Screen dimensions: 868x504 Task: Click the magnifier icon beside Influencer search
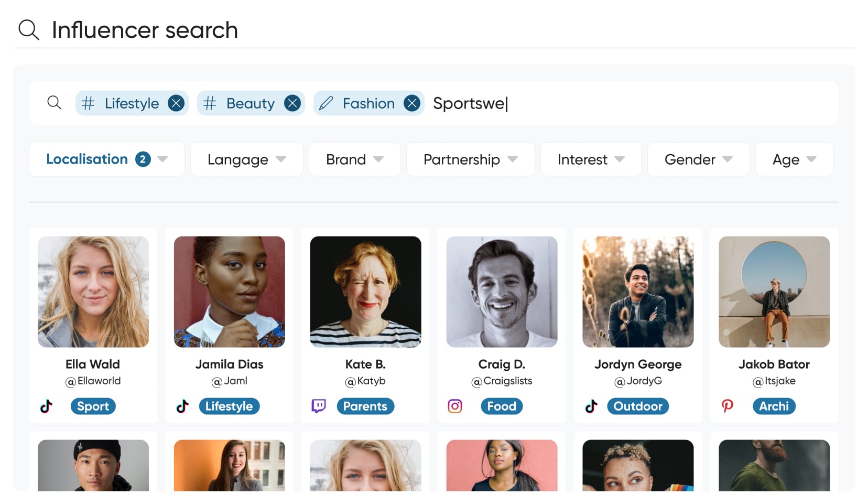click(29, 30)
